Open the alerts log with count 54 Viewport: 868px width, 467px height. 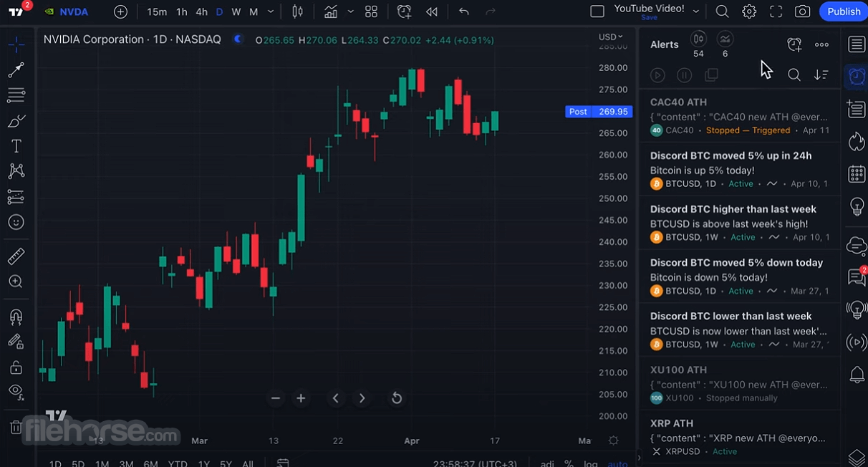(x=698, y=44)
